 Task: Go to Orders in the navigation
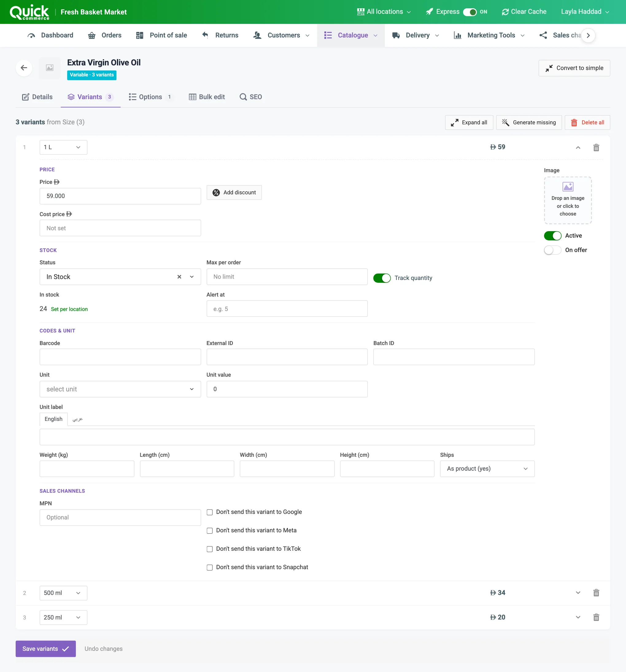pyautogui.click(x=105, y=35)
